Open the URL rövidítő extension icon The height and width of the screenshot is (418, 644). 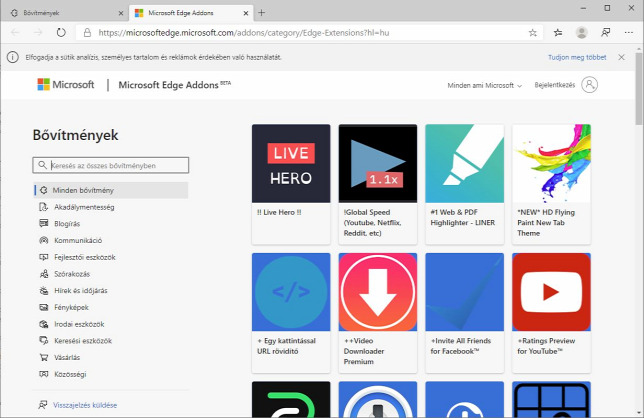pyautogui.click(x=291, y=292)
